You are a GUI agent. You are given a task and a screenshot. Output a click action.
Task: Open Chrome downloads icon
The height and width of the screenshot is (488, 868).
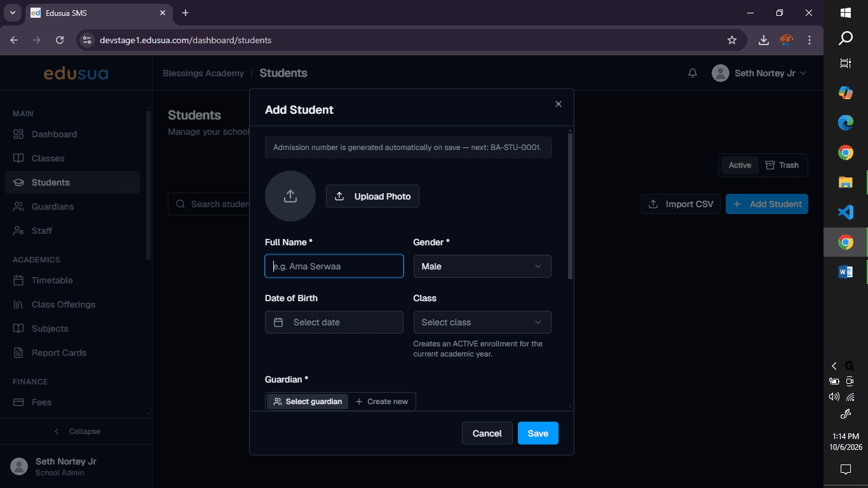[x=764, y=40]
